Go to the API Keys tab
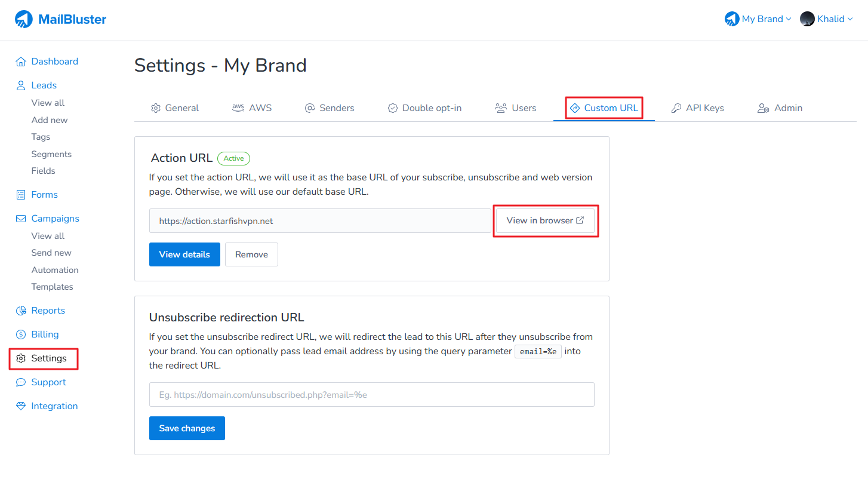This screenshot has width=868, height=491. (697, 108)
